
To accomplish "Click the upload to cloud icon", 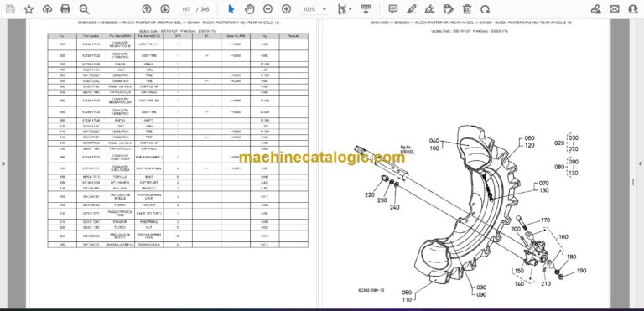I will [47, 9].
